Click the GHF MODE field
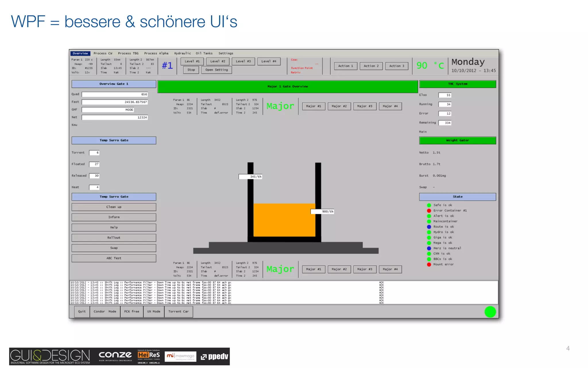Screen dimensions: 588x368 tap(108, 110)
